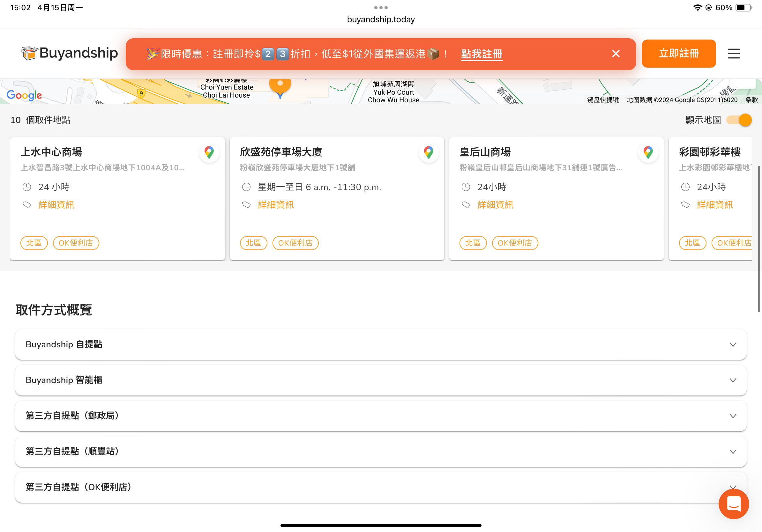Select the 欣盛苑停車場大廈 card title
Screen dimensions: 762x532
[281, 152]
